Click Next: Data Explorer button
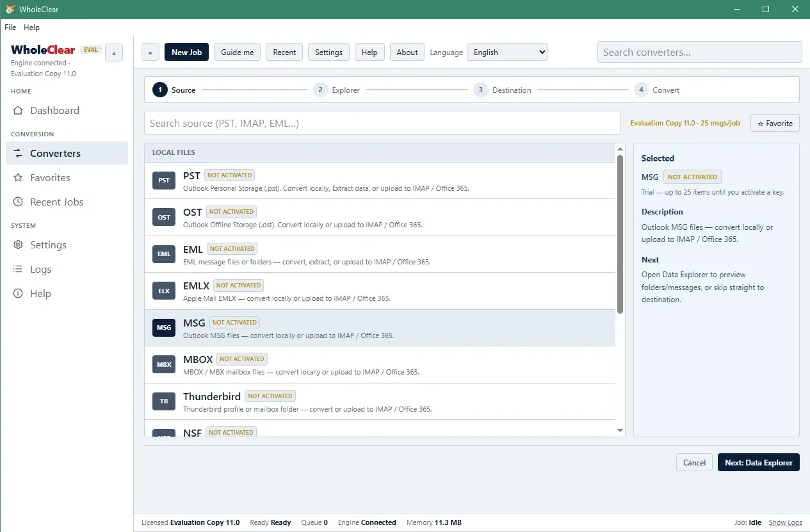The width and height of the screenshot is (810, 532). point(759,462)
